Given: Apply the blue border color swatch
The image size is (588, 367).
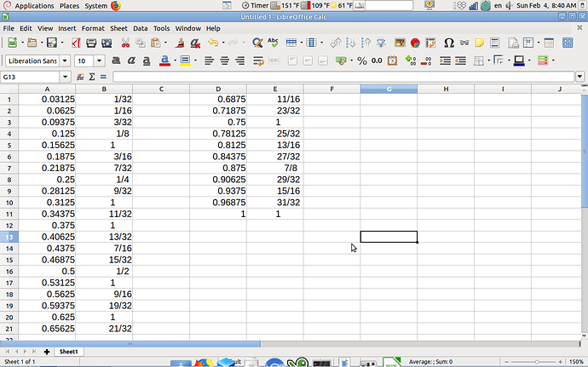Looking at the screenshot, I should tap(519, 60).
